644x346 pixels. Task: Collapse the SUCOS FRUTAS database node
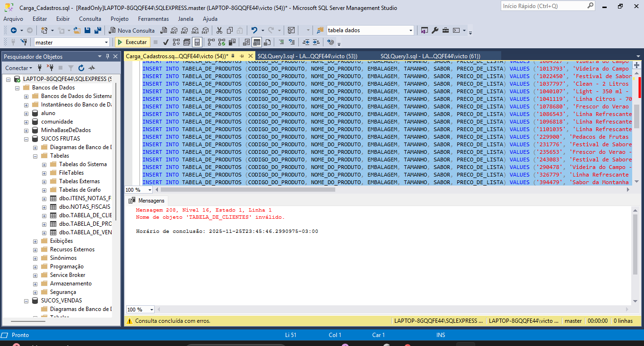pos(26,139)
